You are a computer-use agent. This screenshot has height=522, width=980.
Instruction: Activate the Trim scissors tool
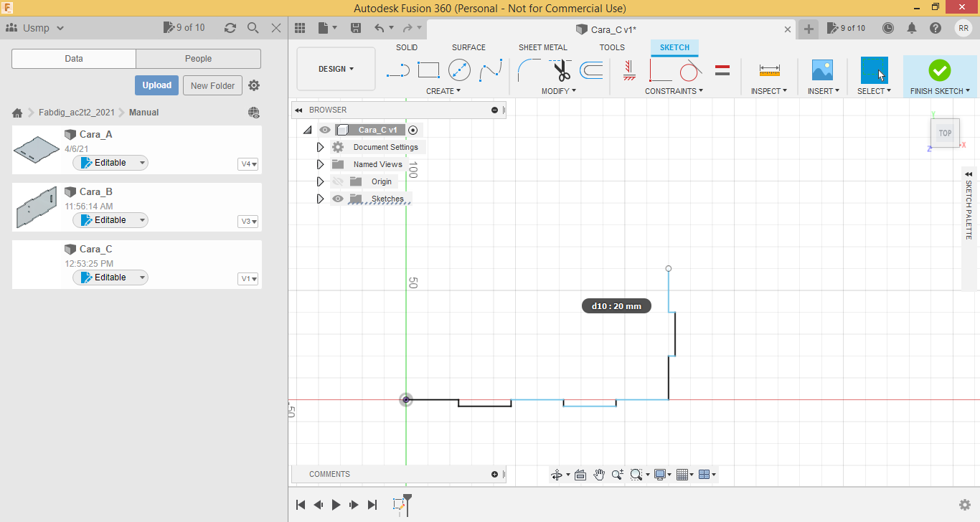[x=560, y=70]
